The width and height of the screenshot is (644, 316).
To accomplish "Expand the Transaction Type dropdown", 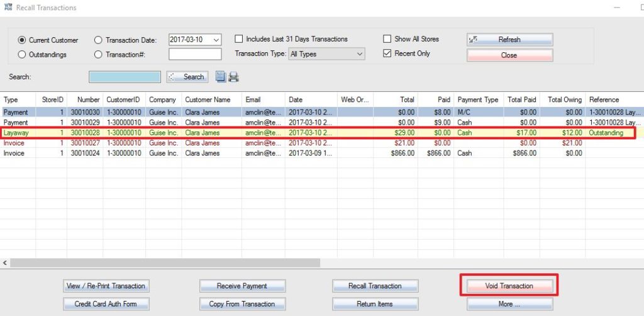I will point(359,54).
